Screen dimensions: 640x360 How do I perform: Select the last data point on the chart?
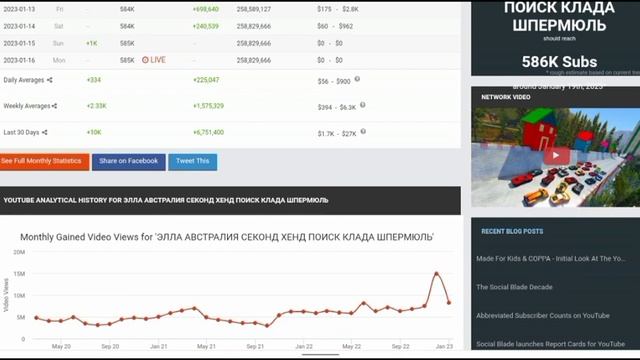pyautogui.click(x=449, y=303)
